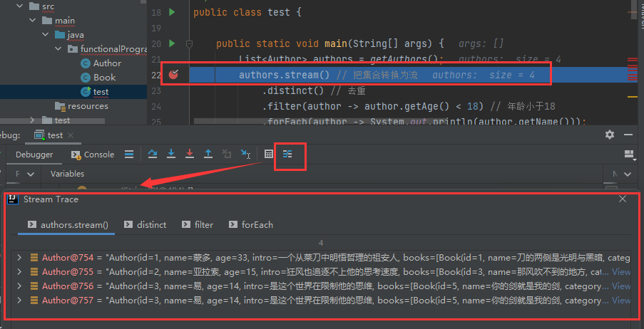This screenshot has height=329, width=644.
Task: Click the Evaluate Expression calculator icon
Action: (x=269, y=155)
